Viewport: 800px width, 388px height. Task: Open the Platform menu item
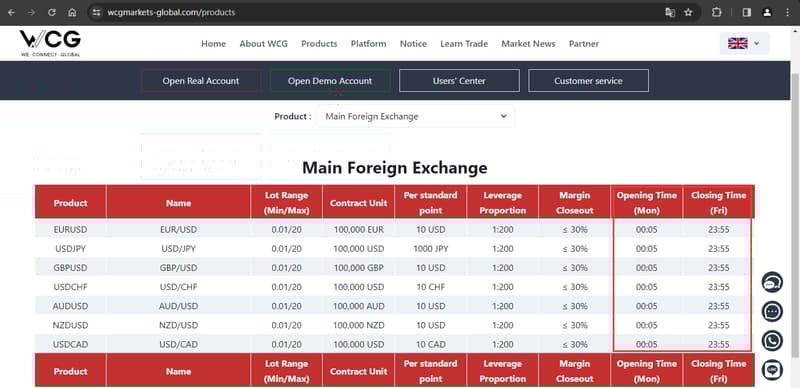click(368, 44)
